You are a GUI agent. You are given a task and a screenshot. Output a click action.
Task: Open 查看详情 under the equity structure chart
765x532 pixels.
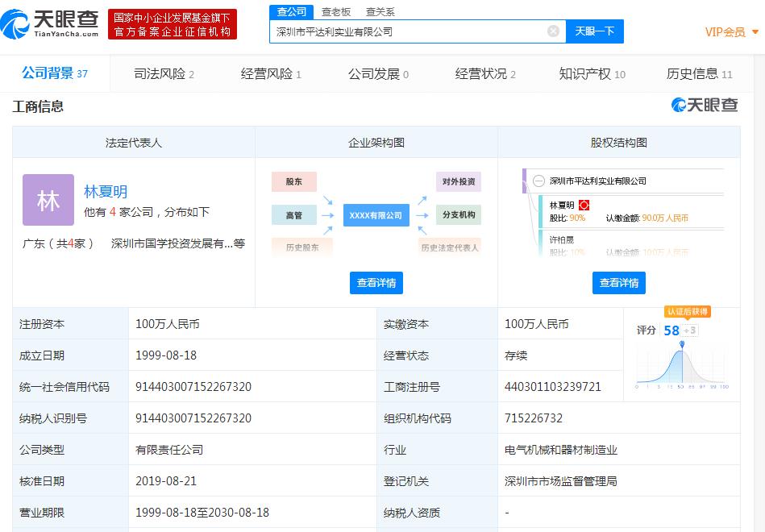[x=618, y=283]
